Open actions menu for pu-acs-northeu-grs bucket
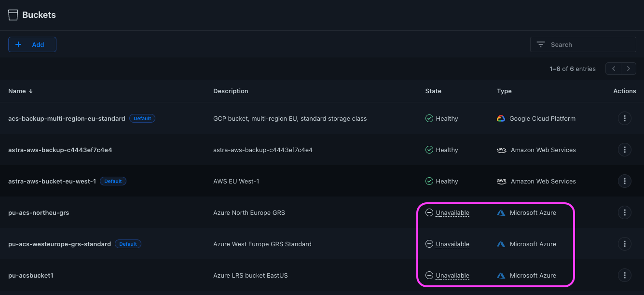Viewport: 644px width, 295px height. pyautogui.click(x=624, y=212)
